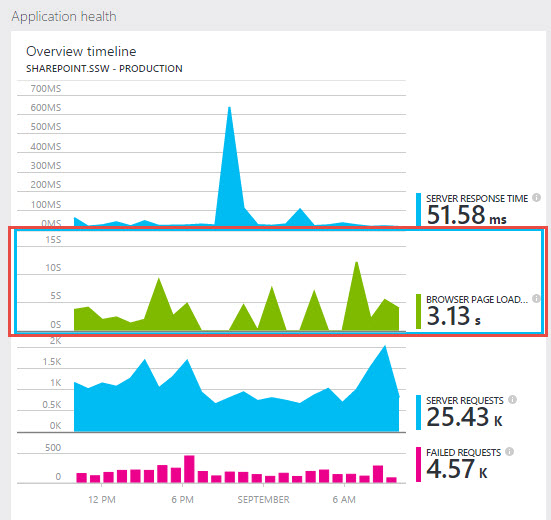Click info icon beside Browser Page Load
This screenshot has height=520, width=551.
coord(536,298)
